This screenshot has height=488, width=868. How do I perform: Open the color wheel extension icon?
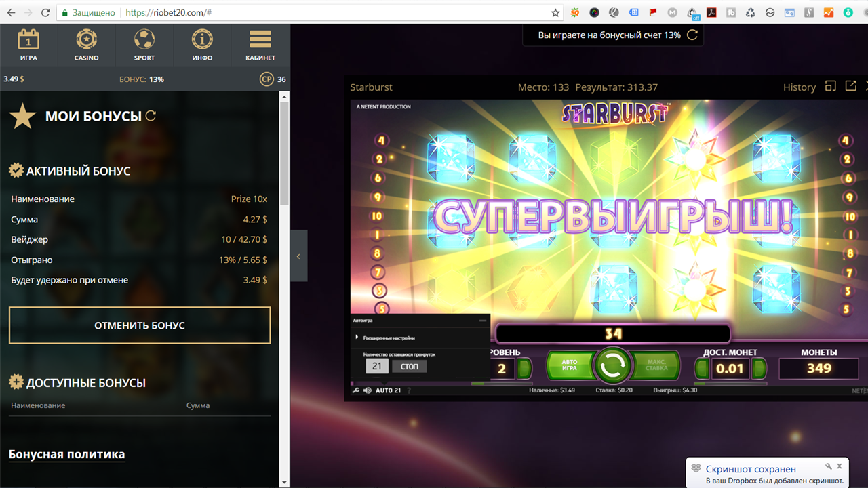point(594,13)
